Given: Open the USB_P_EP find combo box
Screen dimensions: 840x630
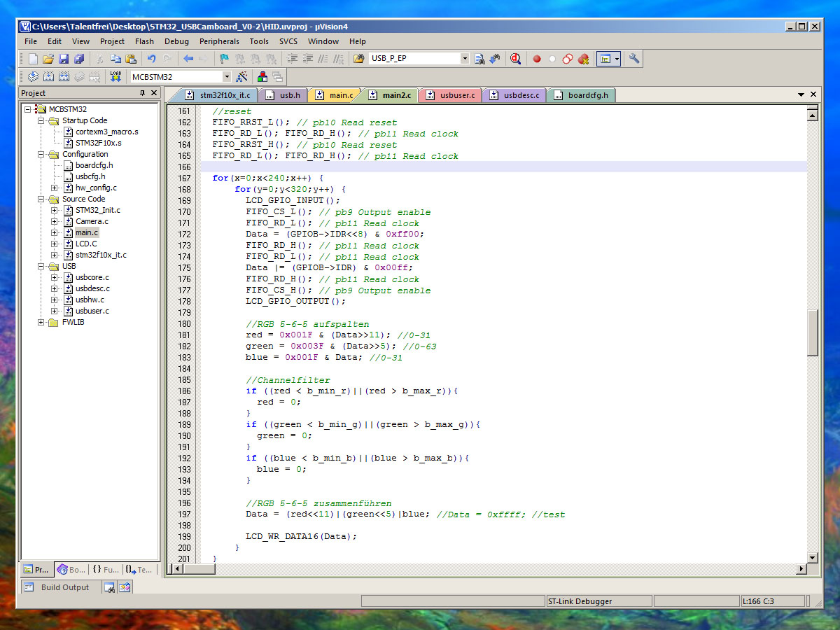Looking at the screenshot, I should (x=465, y=59).
